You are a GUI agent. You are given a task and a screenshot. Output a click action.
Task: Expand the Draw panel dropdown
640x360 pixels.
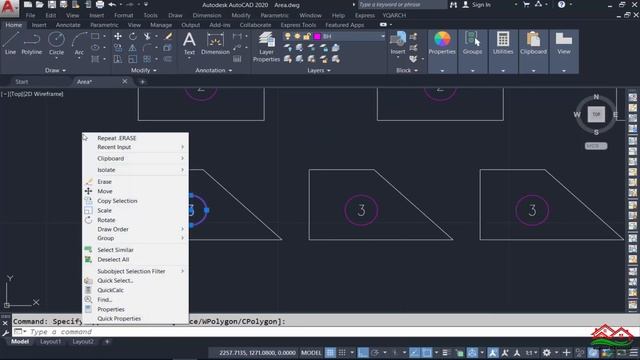(x=56, y=70)
